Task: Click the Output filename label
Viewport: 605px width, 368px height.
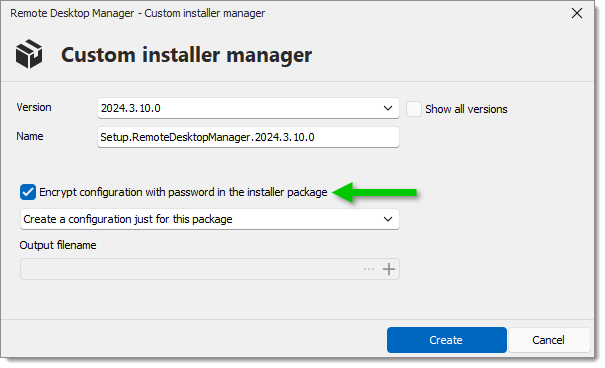Action: tap(58, 245)
